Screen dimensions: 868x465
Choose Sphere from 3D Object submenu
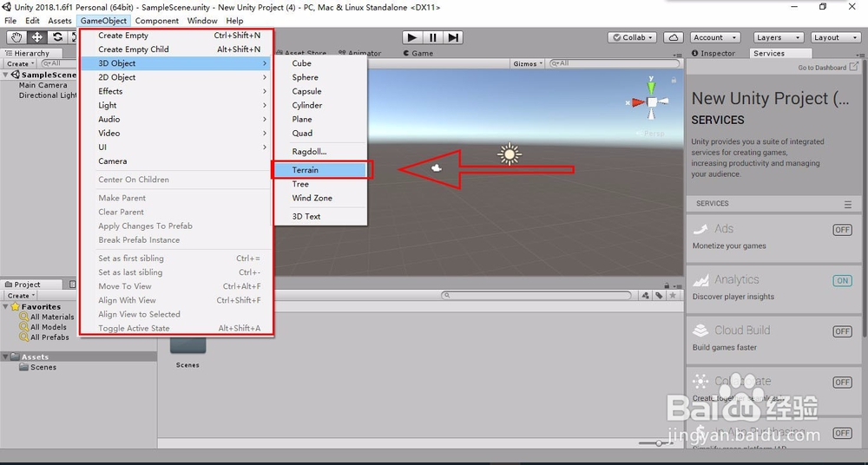321,77
